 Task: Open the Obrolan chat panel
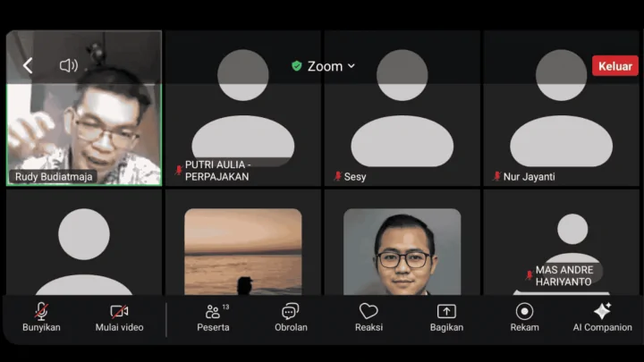tap(291, 316)
